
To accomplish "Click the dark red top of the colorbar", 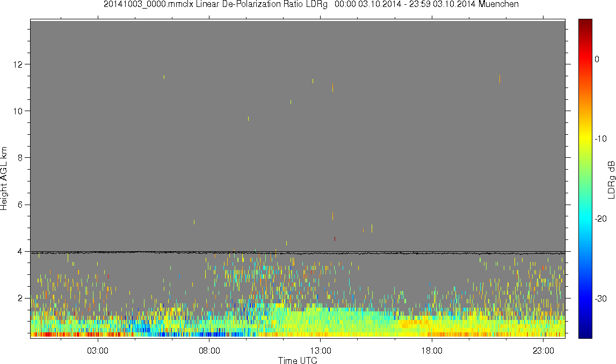I will (x=585, y=22).
